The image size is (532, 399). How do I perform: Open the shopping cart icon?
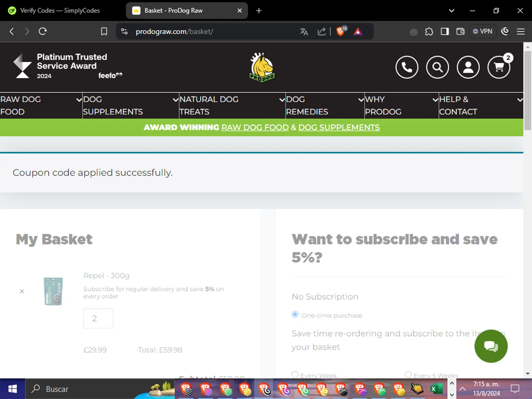(499, 67)
